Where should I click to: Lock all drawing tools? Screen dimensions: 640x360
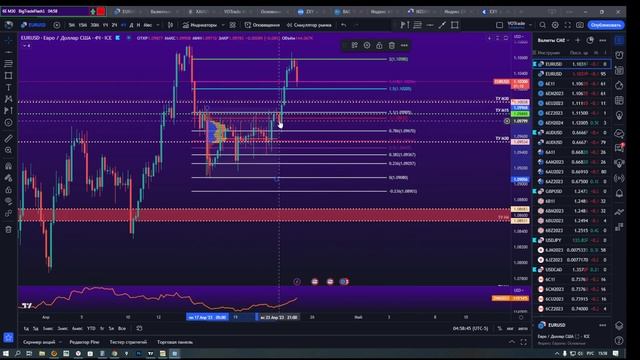click(x=8, y=190)
